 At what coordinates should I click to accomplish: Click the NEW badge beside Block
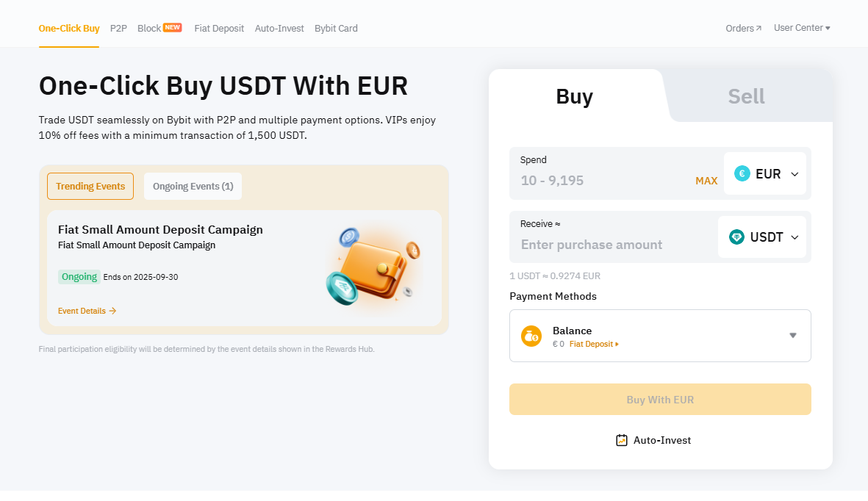tap(173, 27)
